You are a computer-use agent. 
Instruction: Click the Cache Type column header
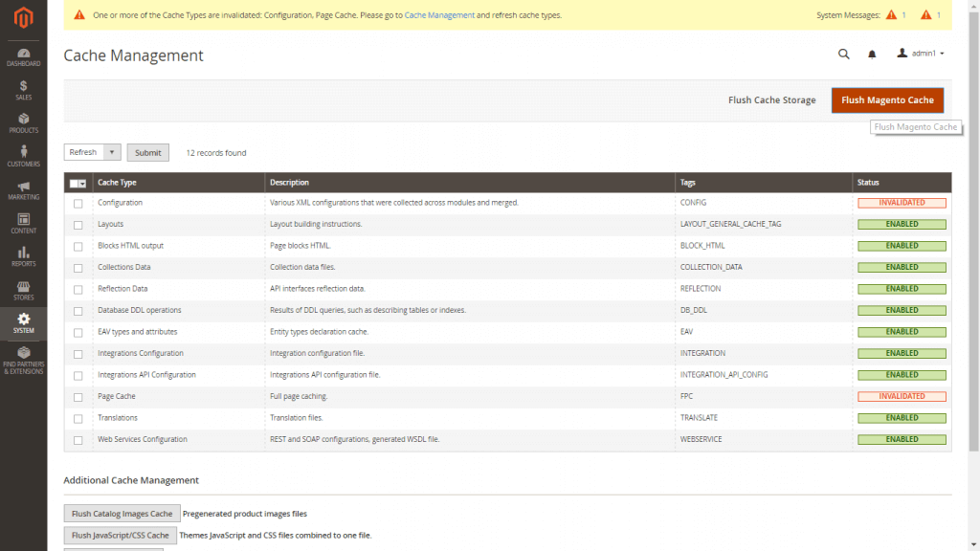point(117,183)
